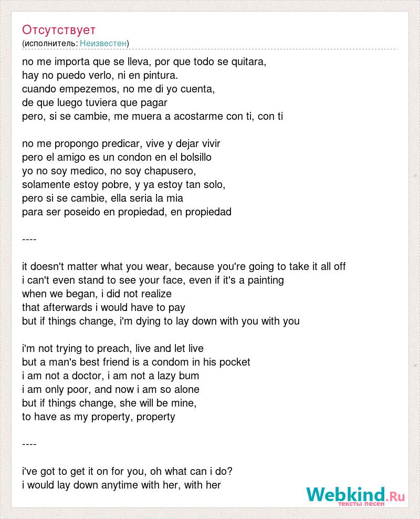Click the lyric line 'no me importa que se lleva'
Image resolution: width=420 pixels, height=519 pixels.
click(x=144, y=61)
